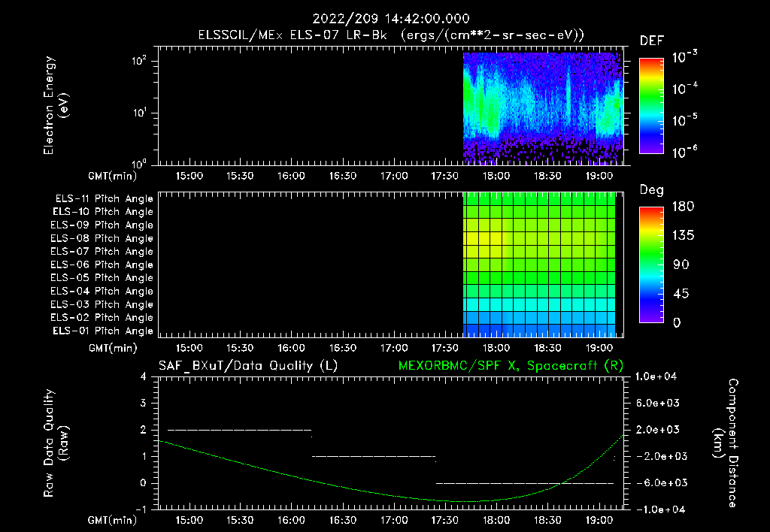Select the ELS-11 Pitch Angle row label

point(104,199)
